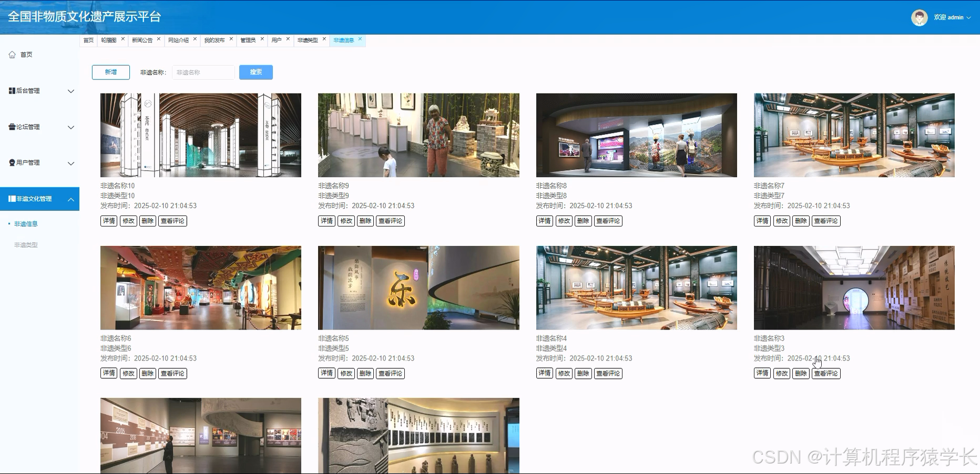Click the 非遗类型6 text label
Screen dimensions: 980x474
[116, 348]
